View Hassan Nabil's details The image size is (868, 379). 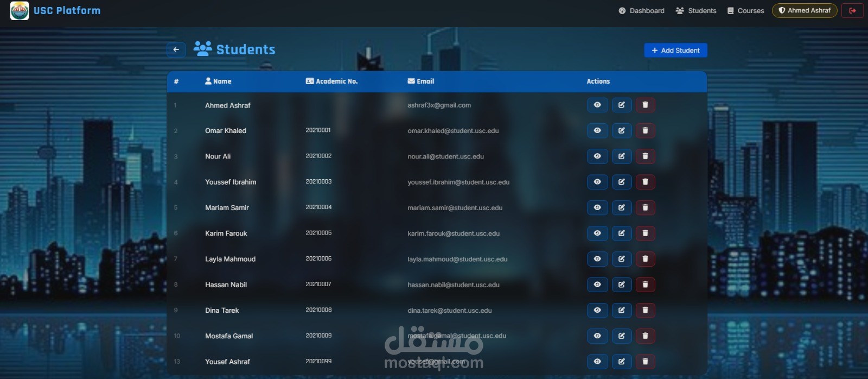pos(597,285)
